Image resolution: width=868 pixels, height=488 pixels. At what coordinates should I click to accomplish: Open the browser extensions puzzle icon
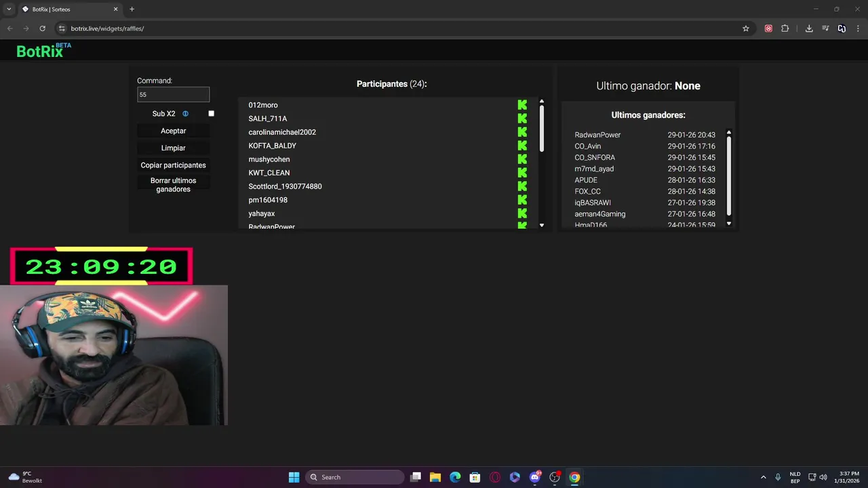(785, 28)
